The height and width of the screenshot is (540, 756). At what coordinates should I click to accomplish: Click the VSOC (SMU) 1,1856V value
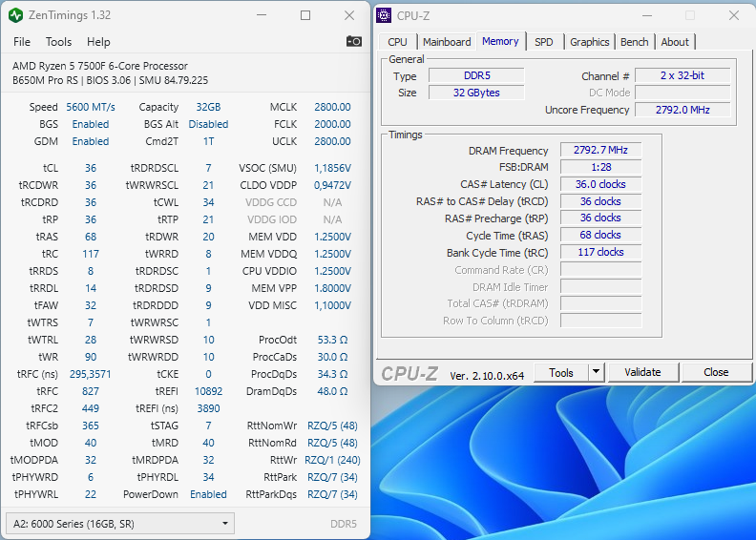click(332, 168)
